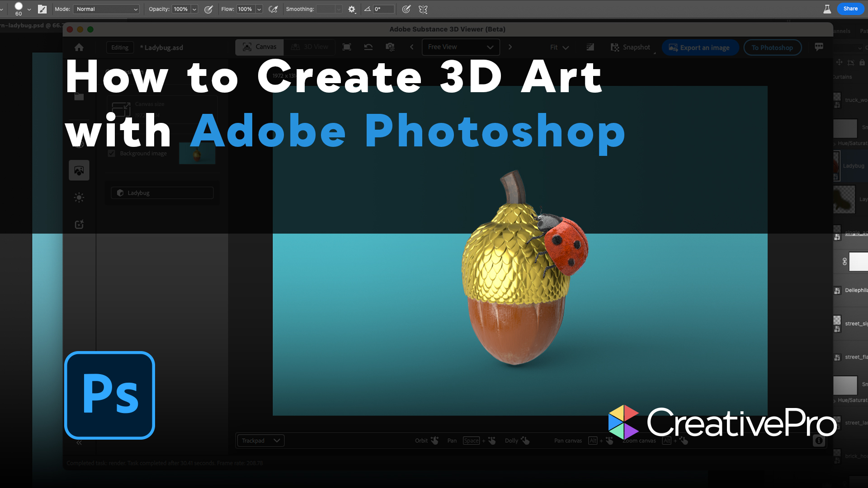The height and width of the screenshot is (488, 868).
Task: Switch to the 3D View tab
Action: [310, 47]
